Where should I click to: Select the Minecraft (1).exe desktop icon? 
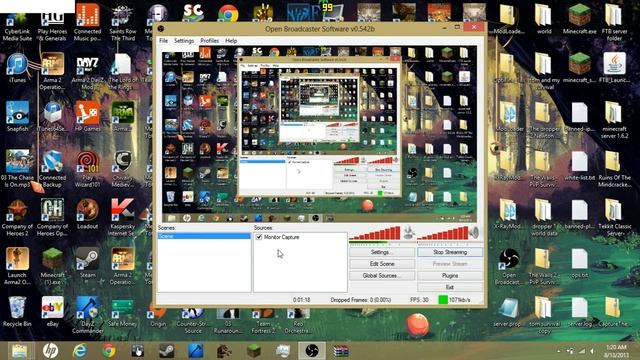coord(52,265)
